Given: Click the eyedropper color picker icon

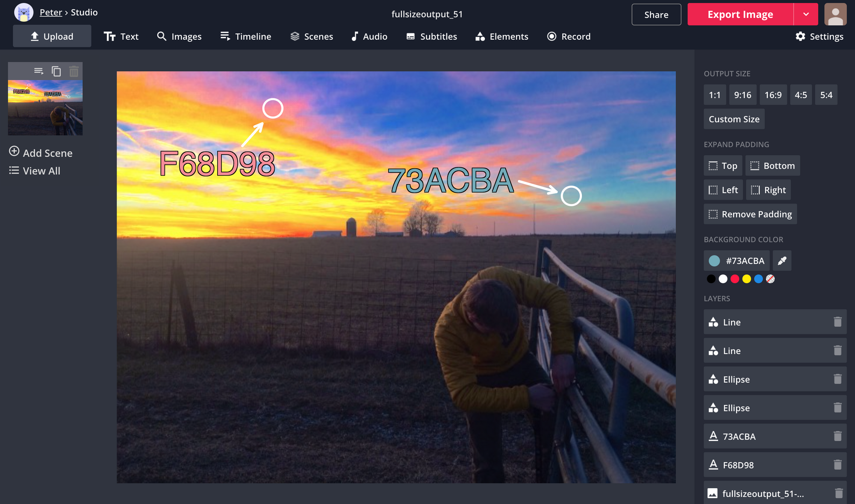Looking at the screenshot, I should pyautogui.click(x=782, y=261).
